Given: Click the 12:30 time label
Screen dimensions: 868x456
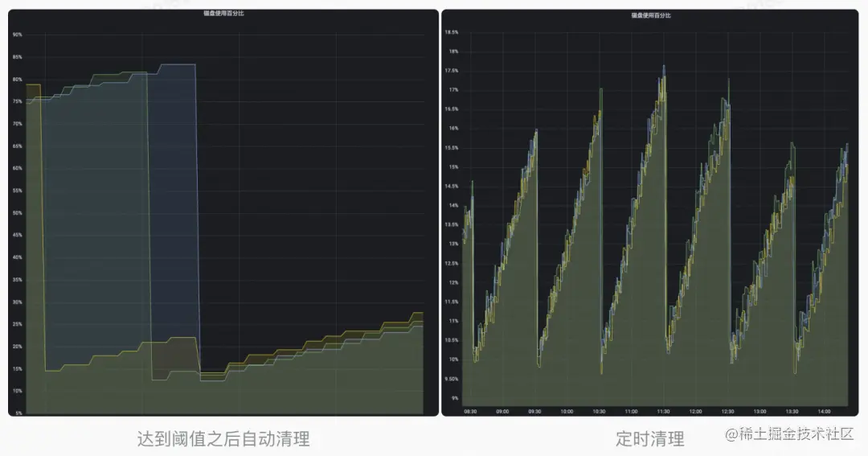Looking at the screenshot, I should click(727, 412).
